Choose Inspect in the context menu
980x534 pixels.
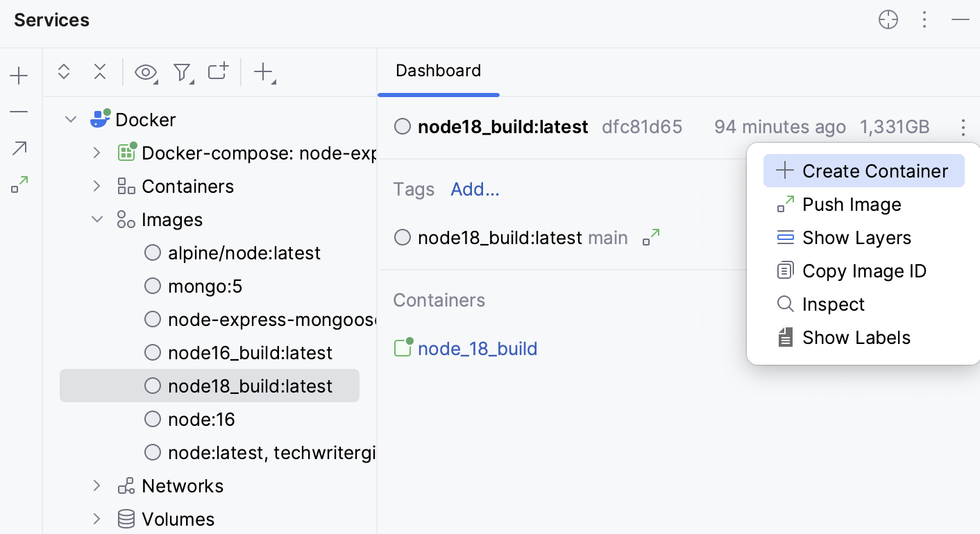click(833, 304)
